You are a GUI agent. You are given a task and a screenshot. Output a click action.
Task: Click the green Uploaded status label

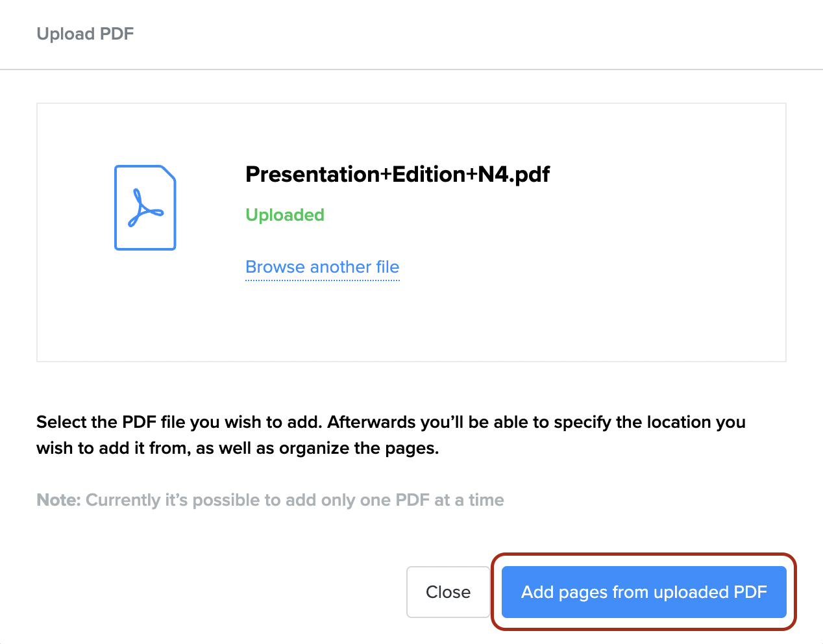pyautogui.click(x=284, y=215)
